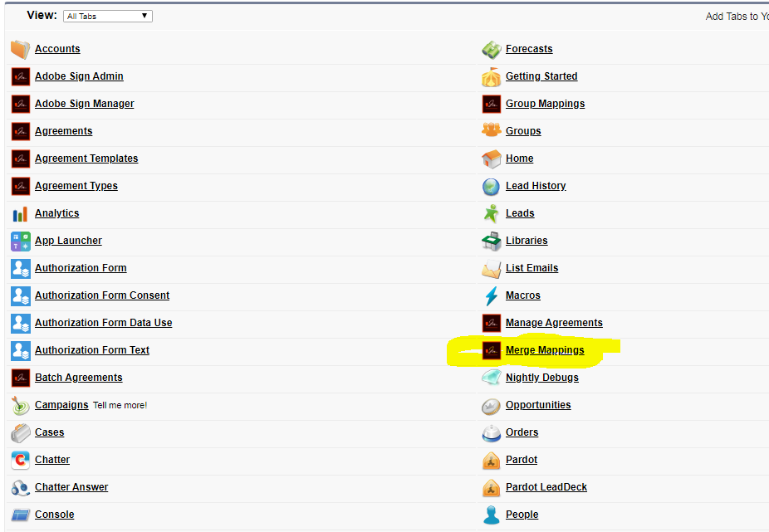Click the Merge Mappings icon
The image size is (769, 532).
(492, 350)
